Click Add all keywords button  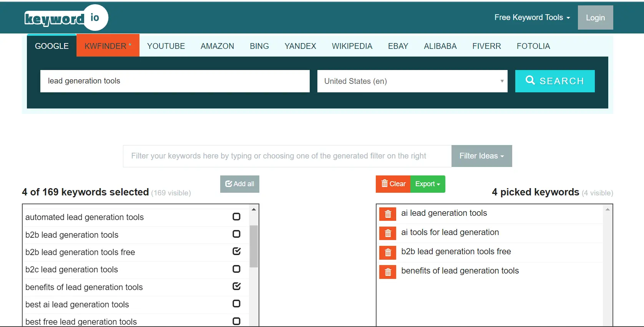pyautogui.click(x=240, y=184)
